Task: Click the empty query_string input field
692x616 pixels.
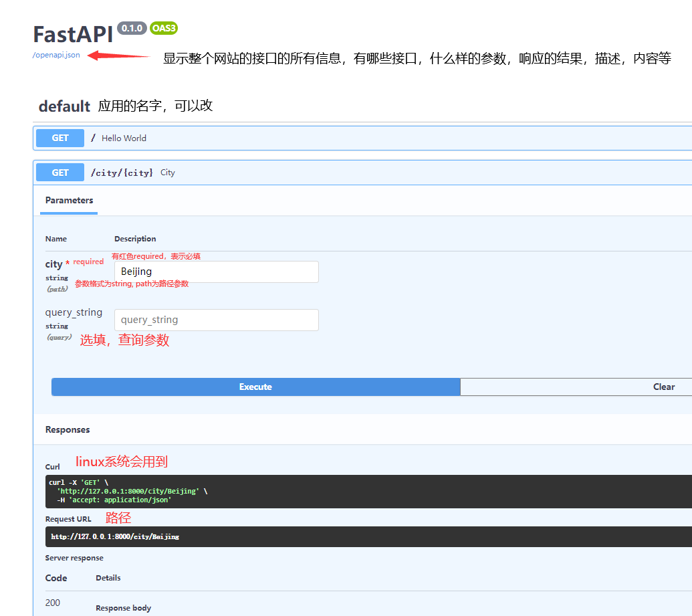Action: [x=216, y=320]
